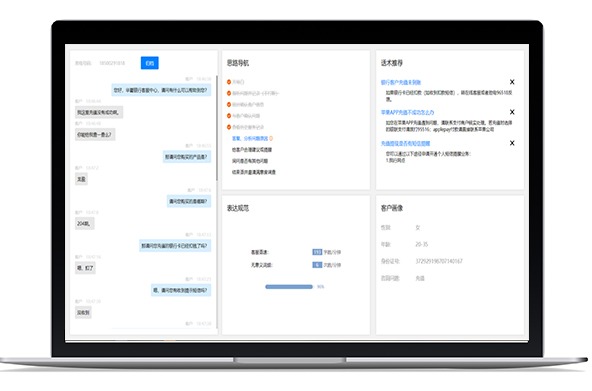Close the 苹果APP suggestion with its X
Screen dimensions: 592x391
(512, 112)
